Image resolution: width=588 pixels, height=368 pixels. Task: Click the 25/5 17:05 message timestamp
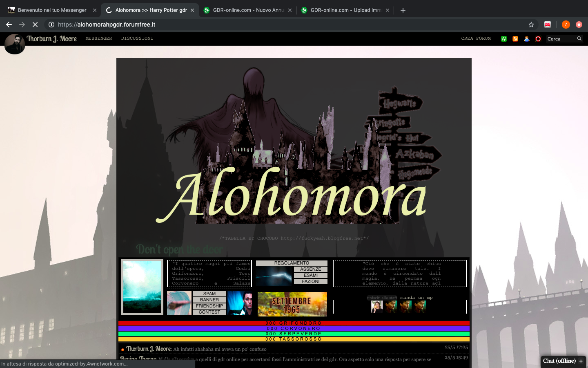point(456,347)
